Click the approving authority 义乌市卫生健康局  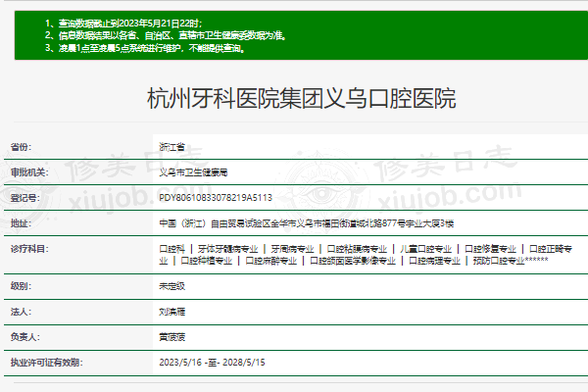[193, 171]
